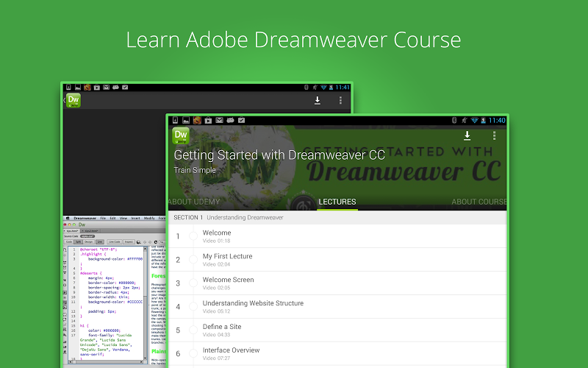Click the horizontal scrollbar under the Dreamweaver code pane
The width and height of the screenshot is (588, 368).
106,362
